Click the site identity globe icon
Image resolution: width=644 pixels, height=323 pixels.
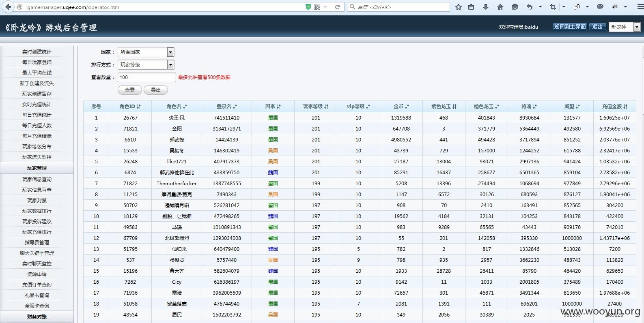tap(19, 7)
